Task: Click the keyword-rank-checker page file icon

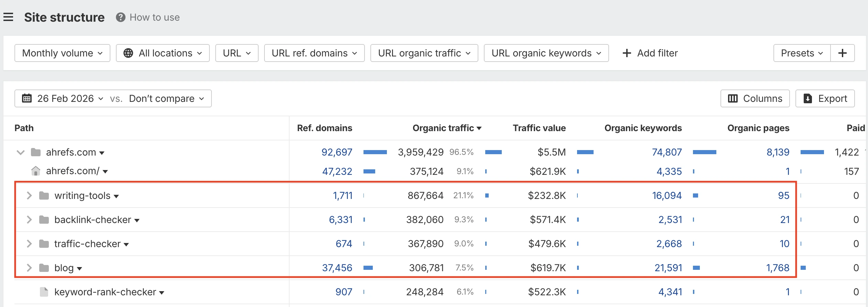Action: tap(44, 292)
